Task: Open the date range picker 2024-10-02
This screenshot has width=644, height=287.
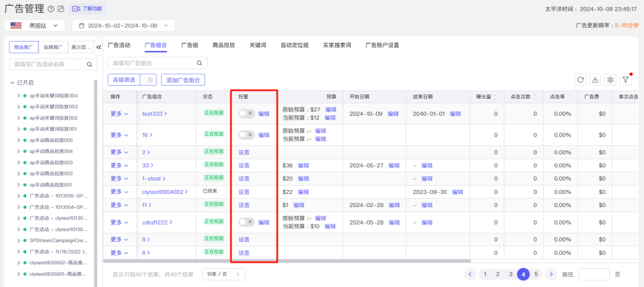Action: (x=123, y=26)
